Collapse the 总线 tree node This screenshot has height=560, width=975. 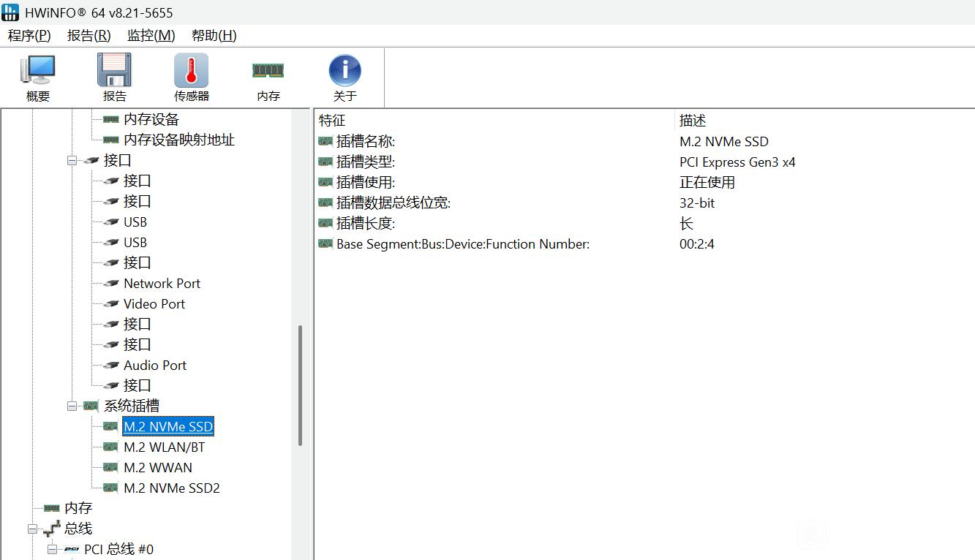32,529
